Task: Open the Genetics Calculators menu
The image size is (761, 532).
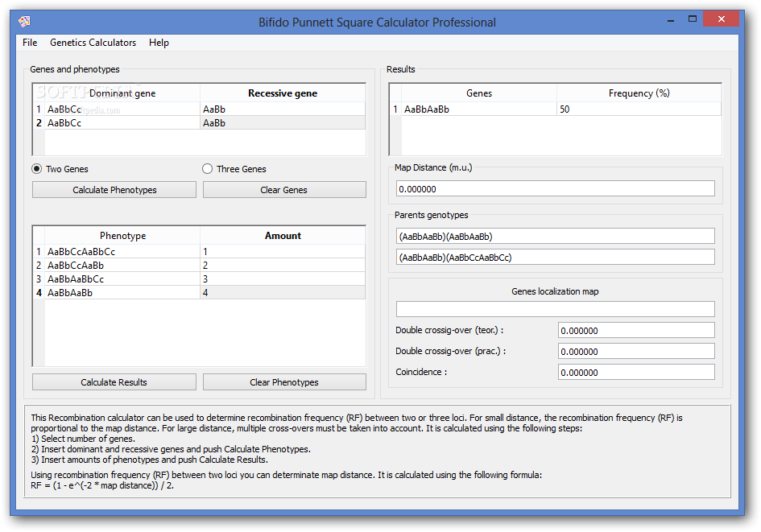Action: [93, 43]
